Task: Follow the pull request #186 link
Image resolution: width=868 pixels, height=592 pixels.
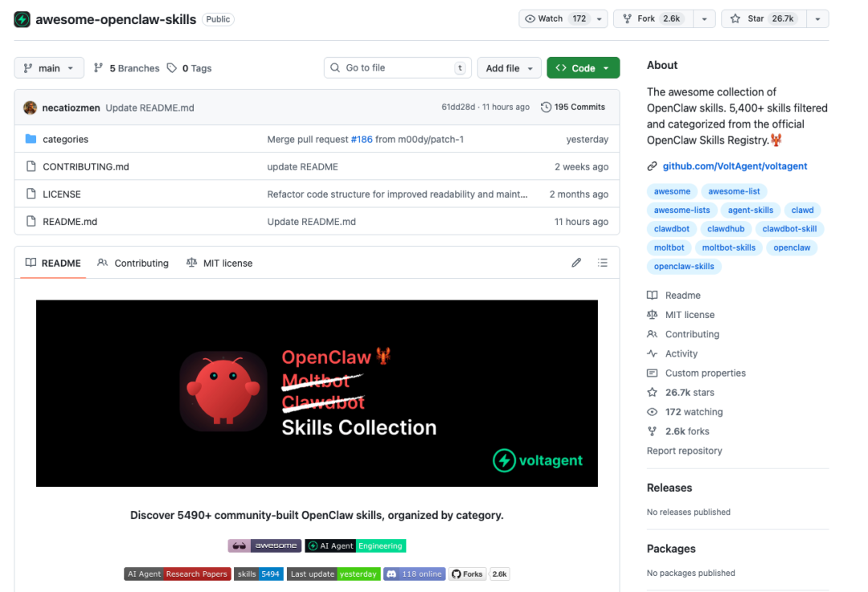Action: click(362, 139)
